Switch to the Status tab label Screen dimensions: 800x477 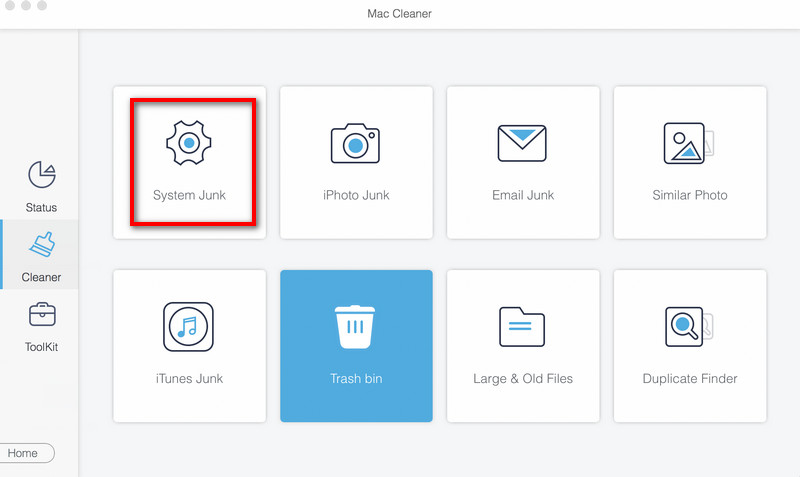[x=42, y=208]
